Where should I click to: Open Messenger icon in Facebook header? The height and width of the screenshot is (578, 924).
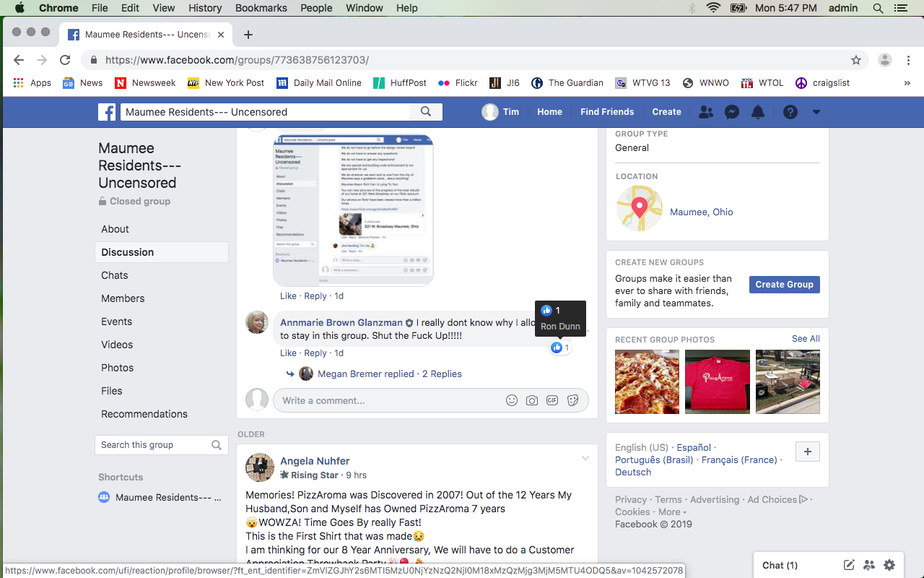tap(732, 112)
